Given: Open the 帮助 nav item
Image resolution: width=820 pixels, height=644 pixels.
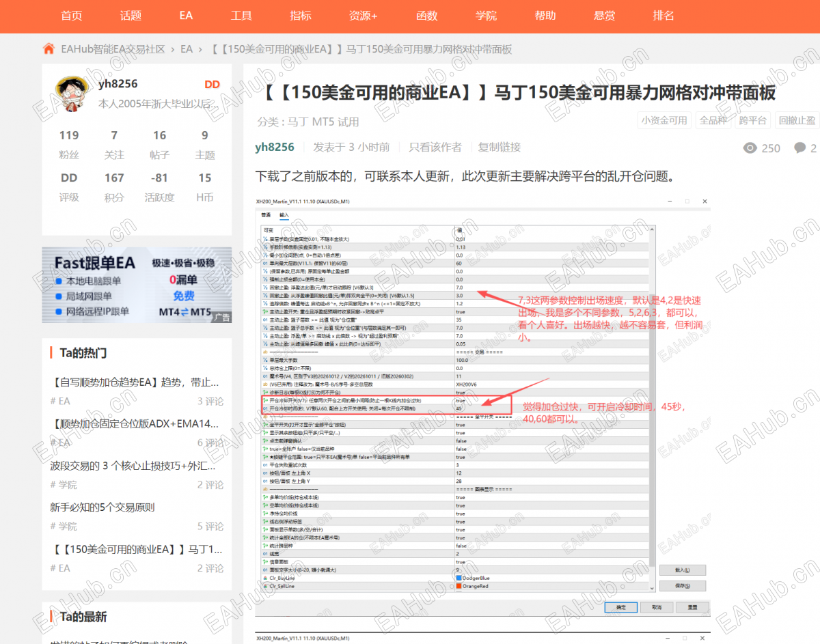Looking at the screenshot, I should tap(545, 15).
